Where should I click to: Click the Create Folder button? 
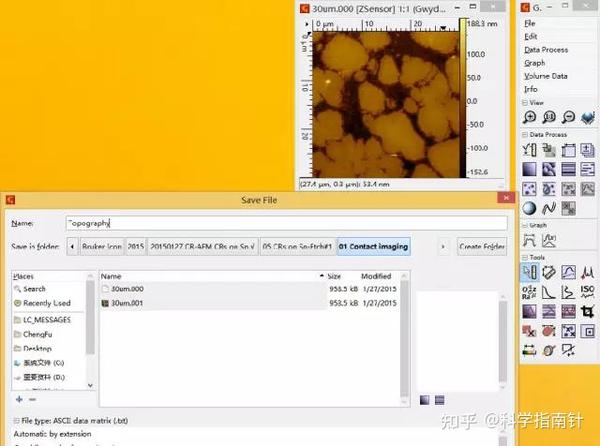[482, 247]
